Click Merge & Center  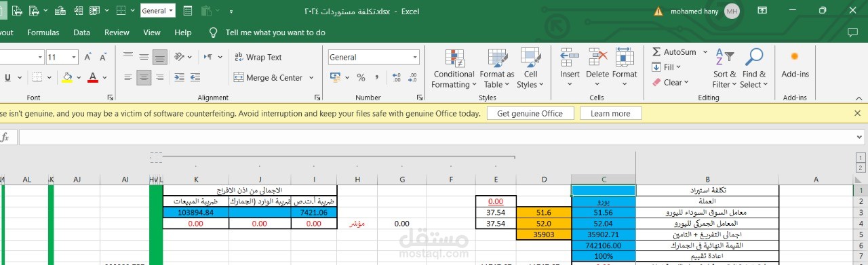267,77
